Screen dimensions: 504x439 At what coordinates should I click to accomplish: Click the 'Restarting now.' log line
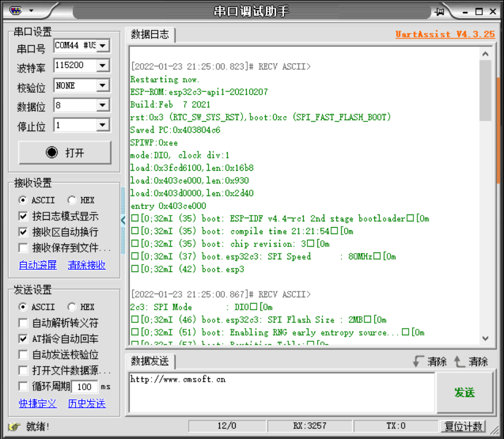164,80
